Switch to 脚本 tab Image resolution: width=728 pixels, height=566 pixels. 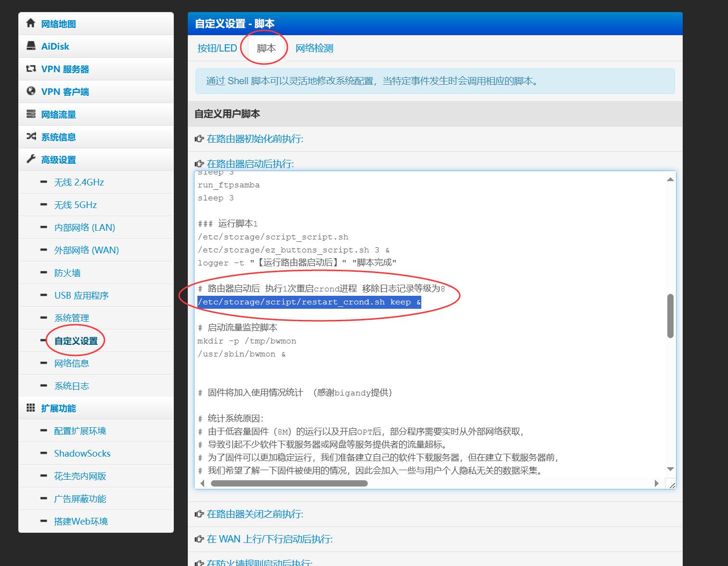(266, 48)
